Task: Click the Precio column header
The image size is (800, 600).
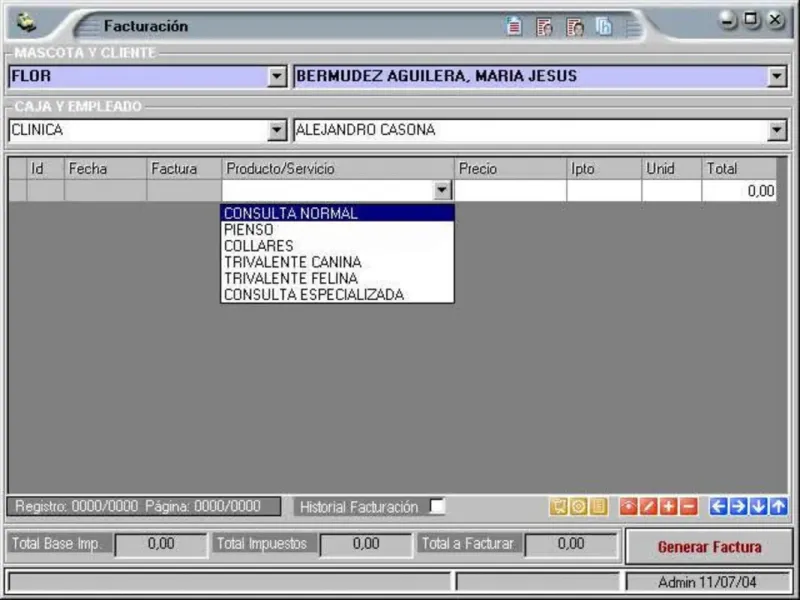Action: [x=510, y=169]
